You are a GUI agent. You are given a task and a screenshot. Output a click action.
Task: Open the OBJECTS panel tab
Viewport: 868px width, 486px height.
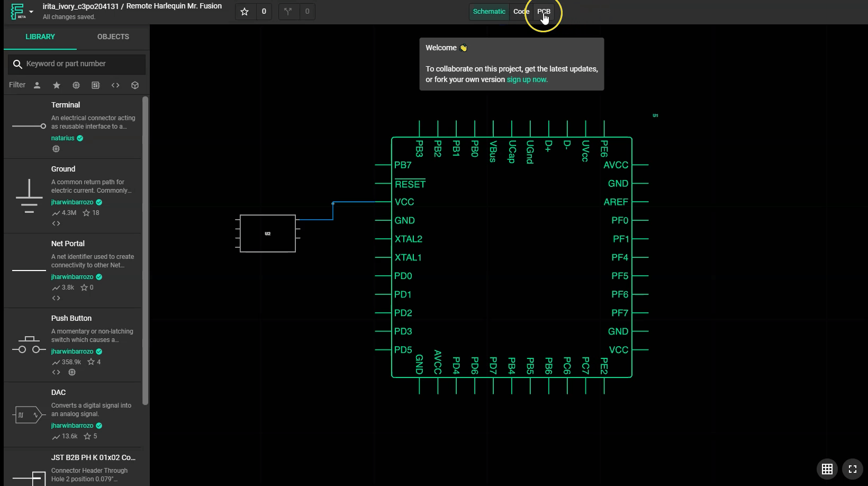[113, 37]
